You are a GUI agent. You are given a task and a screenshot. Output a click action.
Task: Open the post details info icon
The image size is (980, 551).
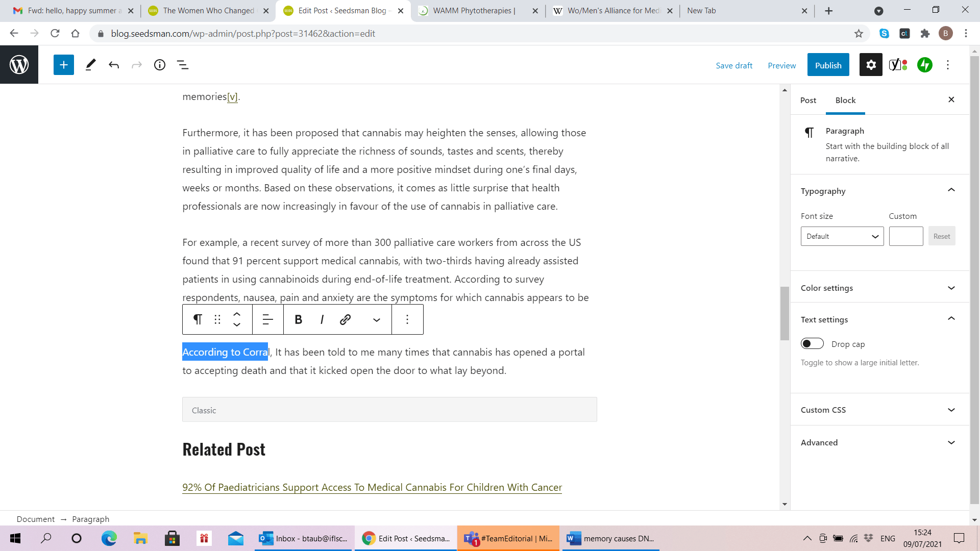pyautogui.click(x=160, y=65)
